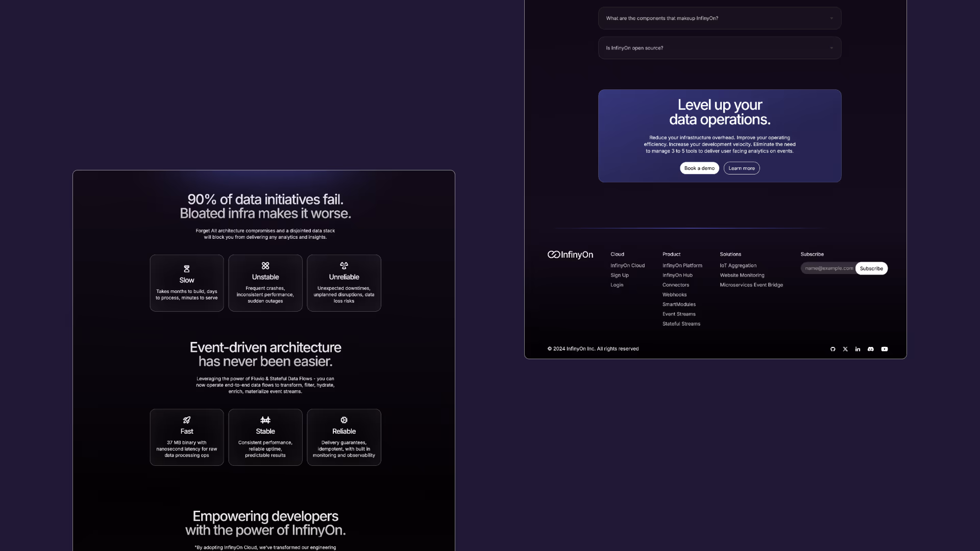
Task: Click the Cloud footer column heading
Action: pyautogui.click(x=617, y=254)
